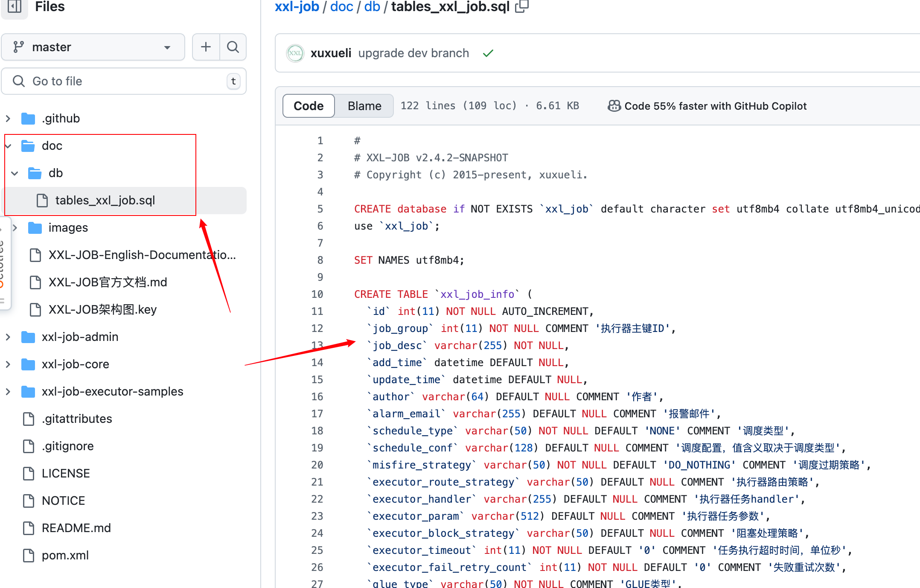The height and width of the screenshot is (588, 920).
Task: Click the pom.xml file icon
Action: (x=29, y=556)
